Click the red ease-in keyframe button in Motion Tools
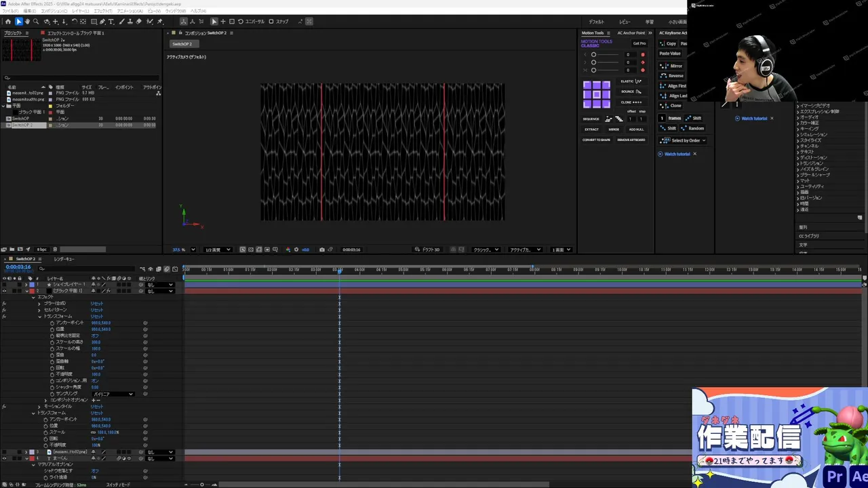Screen dimensions: 868x488 (x=643, y=54)
